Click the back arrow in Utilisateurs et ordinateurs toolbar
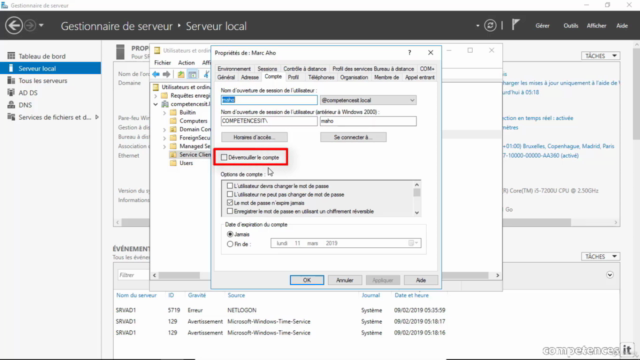640x360 pixels. coord(156,74)
